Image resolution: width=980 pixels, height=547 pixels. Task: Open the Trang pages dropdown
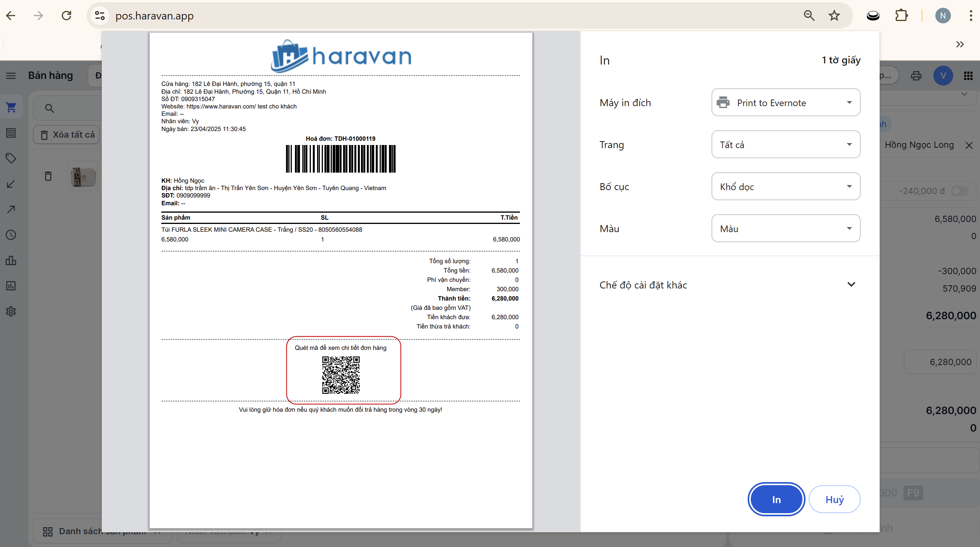(x=785, y=145)
